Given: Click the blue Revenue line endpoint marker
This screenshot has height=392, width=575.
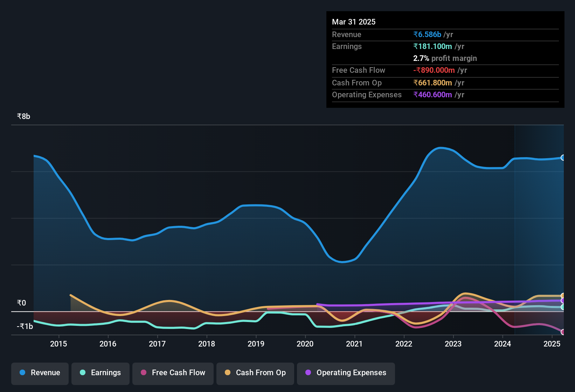Looking at the screenshot, I should point(563,158).
